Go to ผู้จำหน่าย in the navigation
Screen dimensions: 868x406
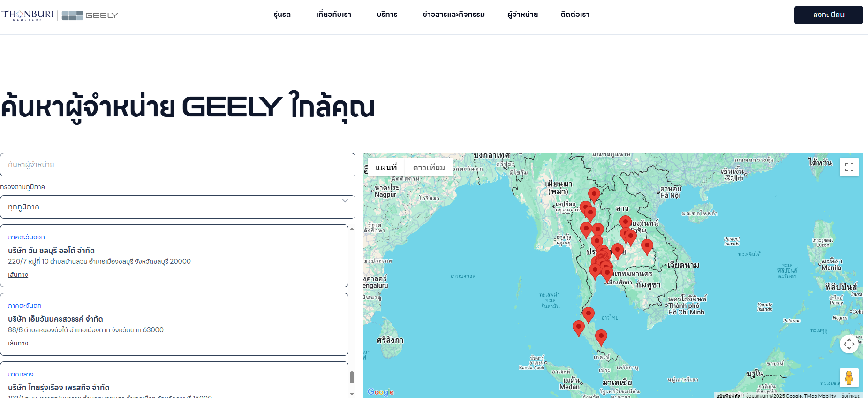(522, 15)
